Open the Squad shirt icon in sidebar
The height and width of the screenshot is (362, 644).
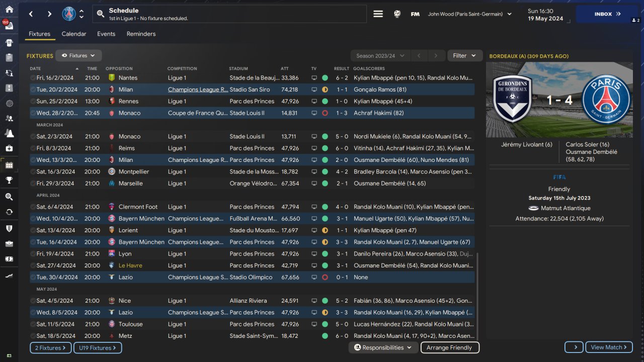9,43
